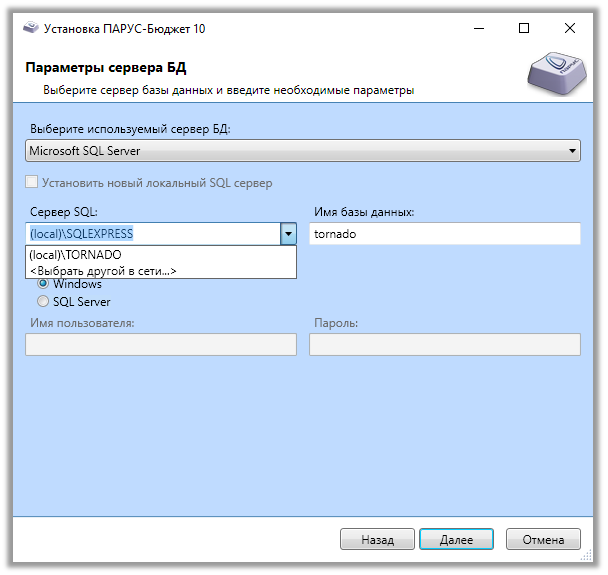
Task: Proceed with the Далее button
Action: point(456,540)
